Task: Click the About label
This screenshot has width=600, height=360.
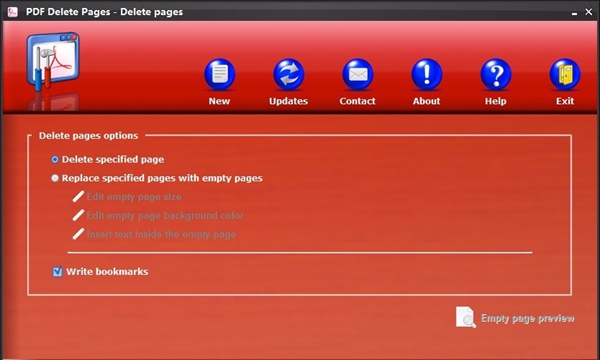Action: pos(426,101)
